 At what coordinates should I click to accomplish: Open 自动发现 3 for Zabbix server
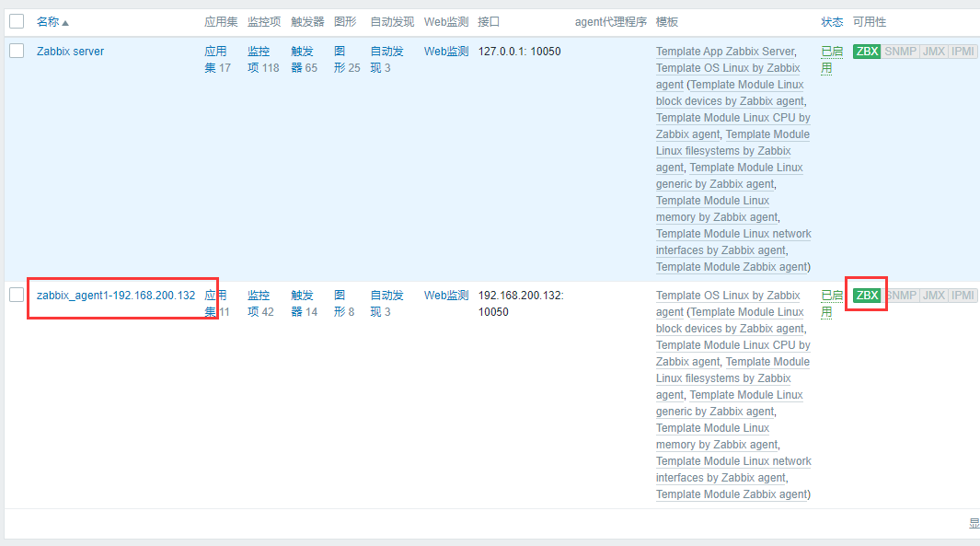click(x=386, y=60)
